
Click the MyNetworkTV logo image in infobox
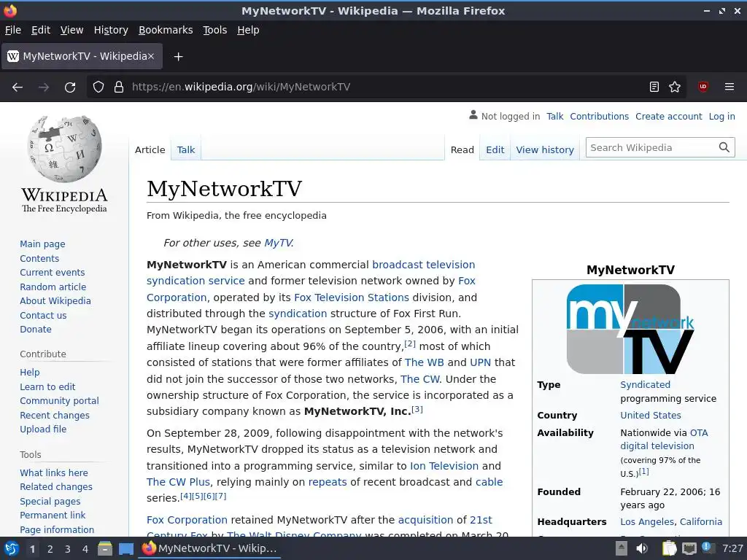[630, 329]
